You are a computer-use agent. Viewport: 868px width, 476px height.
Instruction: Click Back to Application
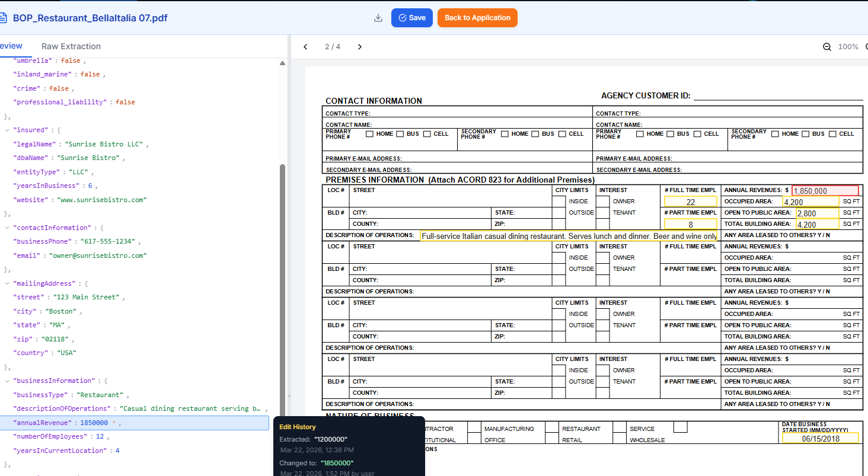477,18
